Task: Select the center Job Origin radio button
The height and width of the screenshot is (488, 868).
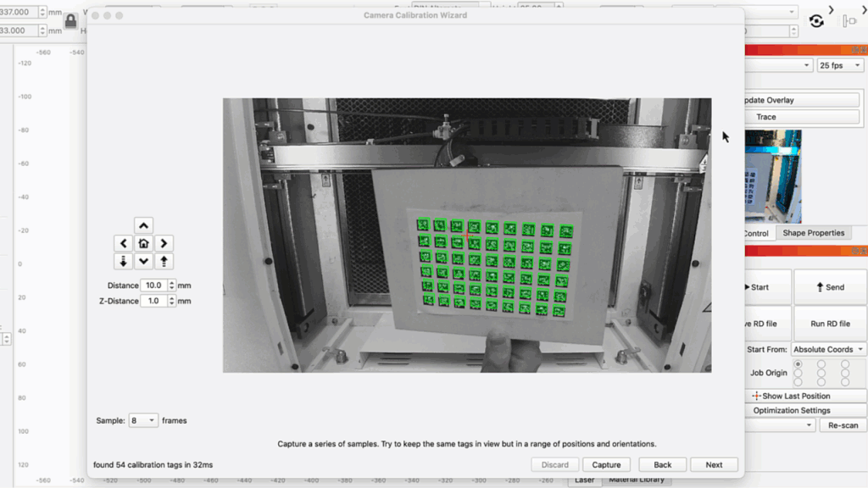Action: (821, 373)
